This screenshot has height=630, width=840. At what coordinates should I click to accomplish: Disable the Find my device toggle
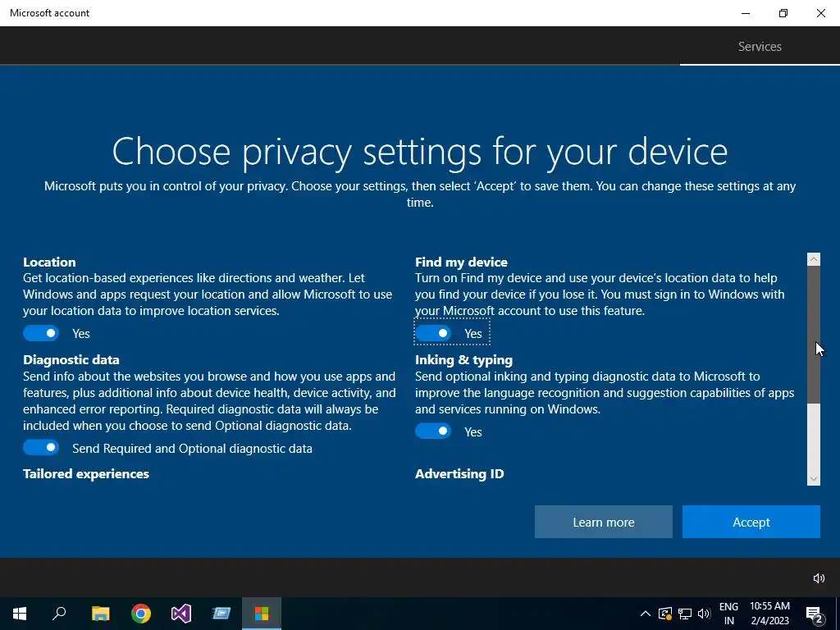(433, 333)
